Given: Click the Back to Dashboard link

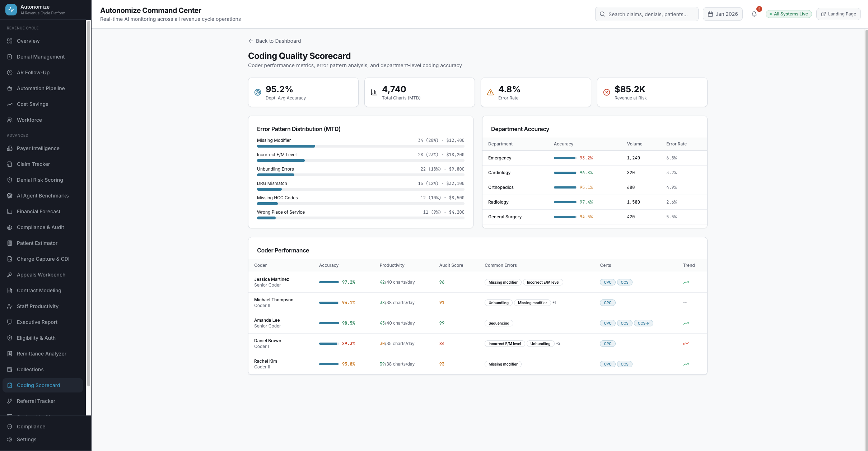Looking at the screenshot, I should click(275, 41).
